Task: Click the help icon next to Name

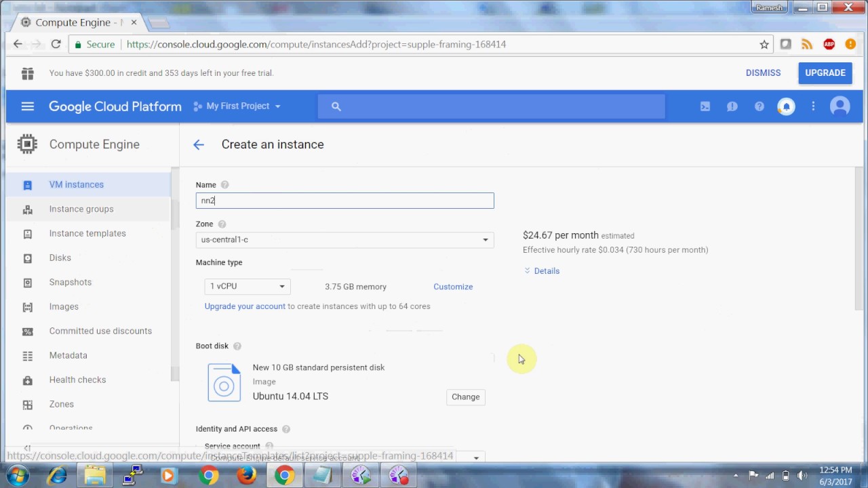Action: click(224, 185)
